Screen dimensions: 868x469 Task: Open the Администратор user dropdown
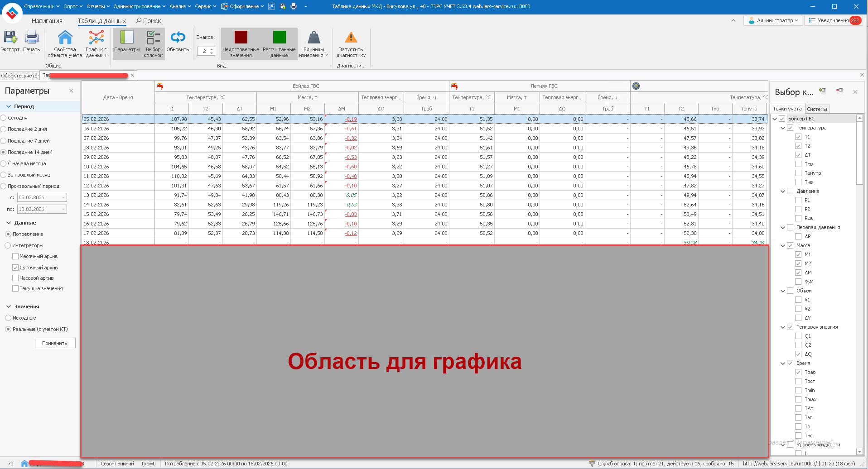click(x=773, y=20)
